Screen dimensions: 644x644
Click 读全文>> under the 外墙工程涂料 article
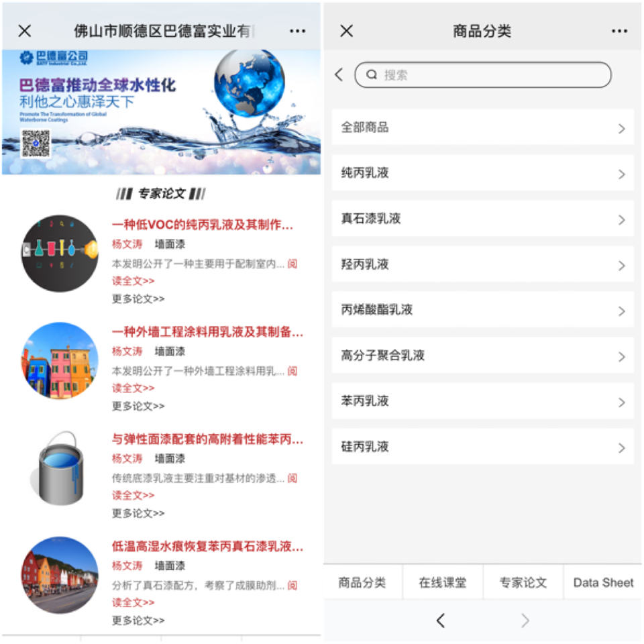point(133,388)
